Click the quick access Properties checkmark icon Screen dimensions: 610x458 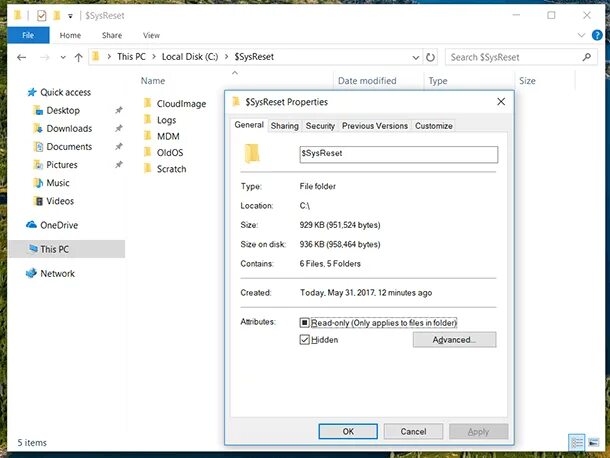[42, 16]
